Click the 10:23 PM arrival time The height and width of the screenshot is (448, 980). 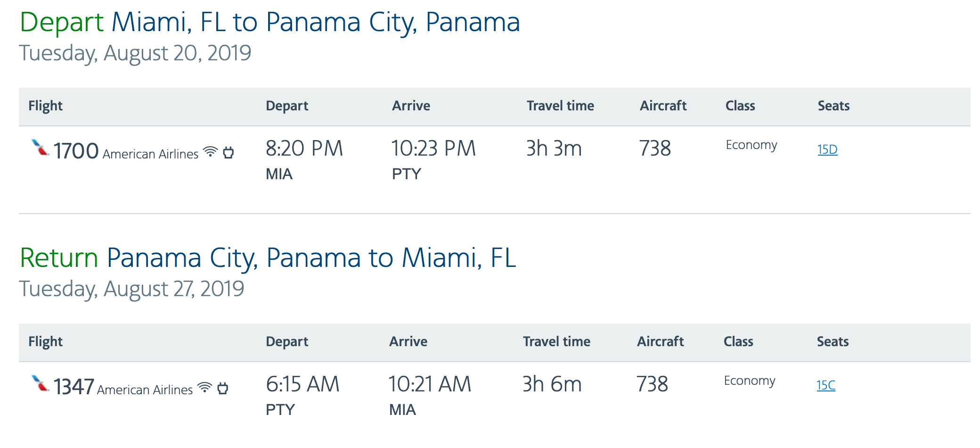(433, 149)
